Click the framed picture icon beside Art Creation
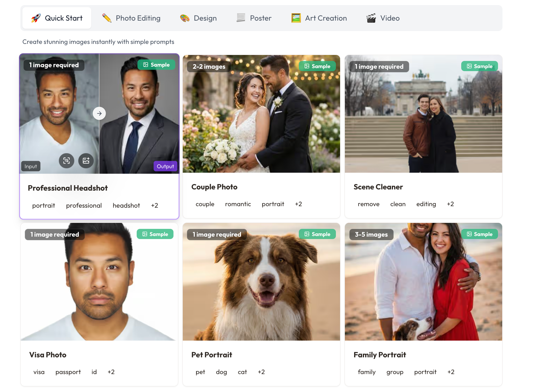The image size is (533, 392). click(296, 18)
